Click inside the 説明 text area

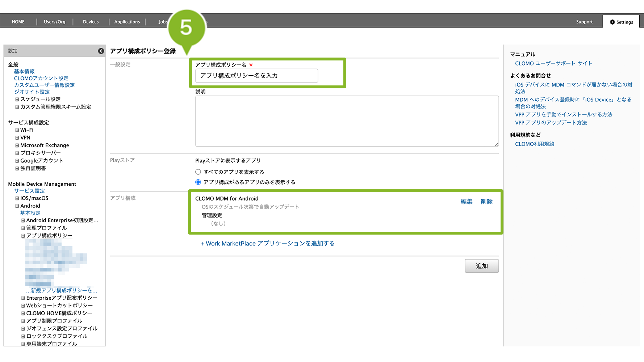pos(347,121)
